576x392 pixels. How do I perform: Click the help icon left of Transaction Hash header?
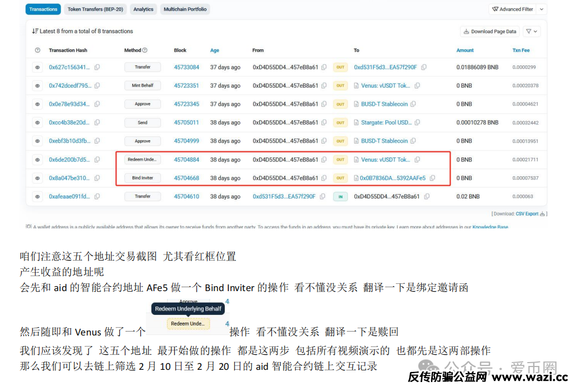point(38,50)
